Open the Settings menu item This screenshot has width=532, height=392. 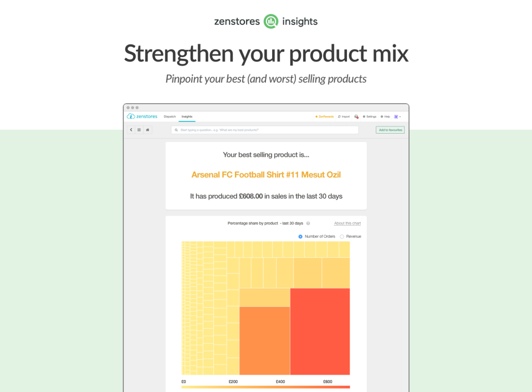click(x=370, y=116)
